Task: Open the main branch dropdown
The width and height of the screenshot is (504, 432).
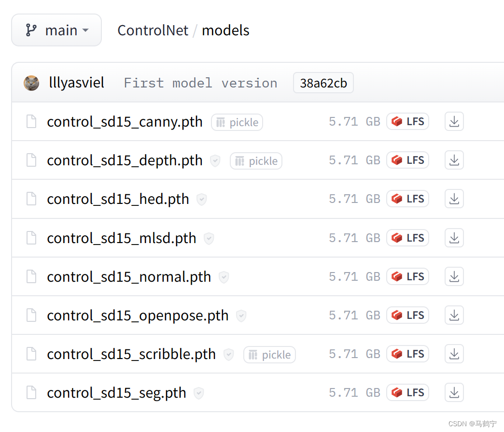Action: 56,30
